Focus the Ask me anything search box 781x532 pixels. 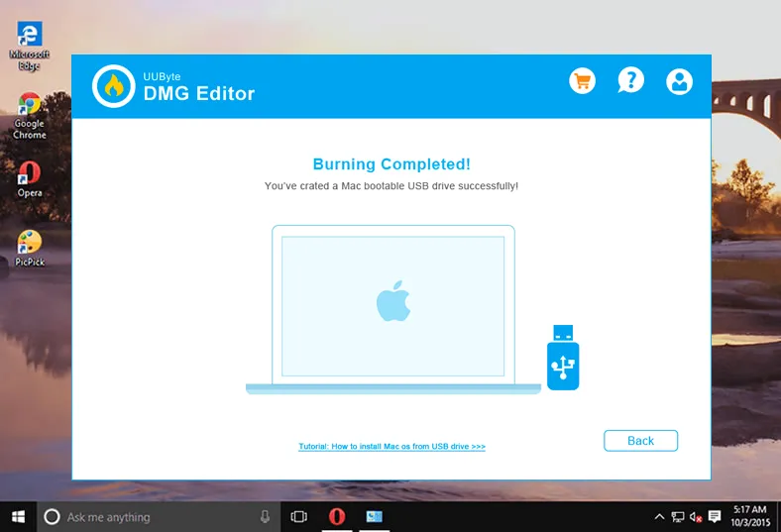pos(159,517)
